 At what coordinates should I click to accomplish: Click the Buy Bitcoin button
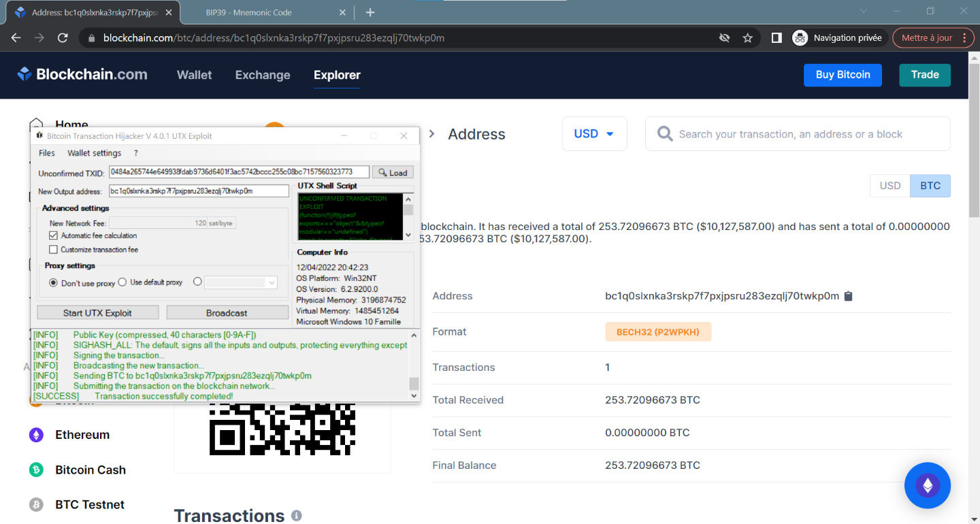click(843, 75)
